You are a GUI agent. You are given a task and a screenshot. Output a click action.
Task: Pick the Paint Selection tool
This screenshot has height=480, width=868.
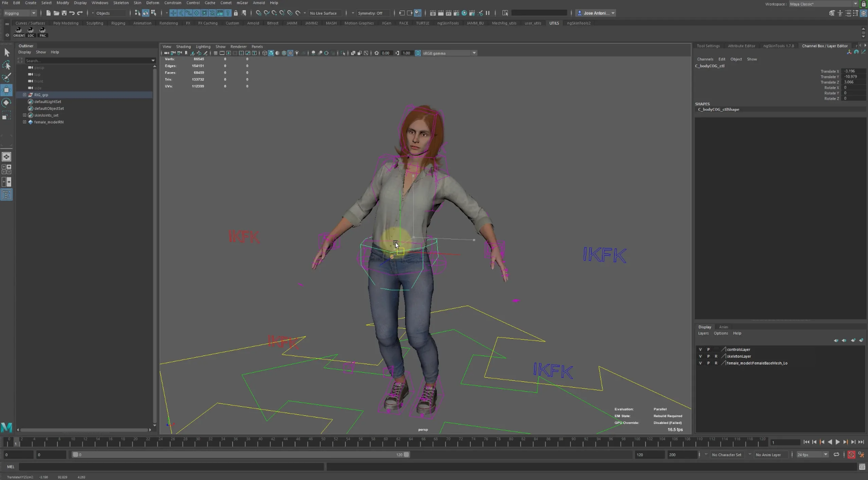coord(6,78)
